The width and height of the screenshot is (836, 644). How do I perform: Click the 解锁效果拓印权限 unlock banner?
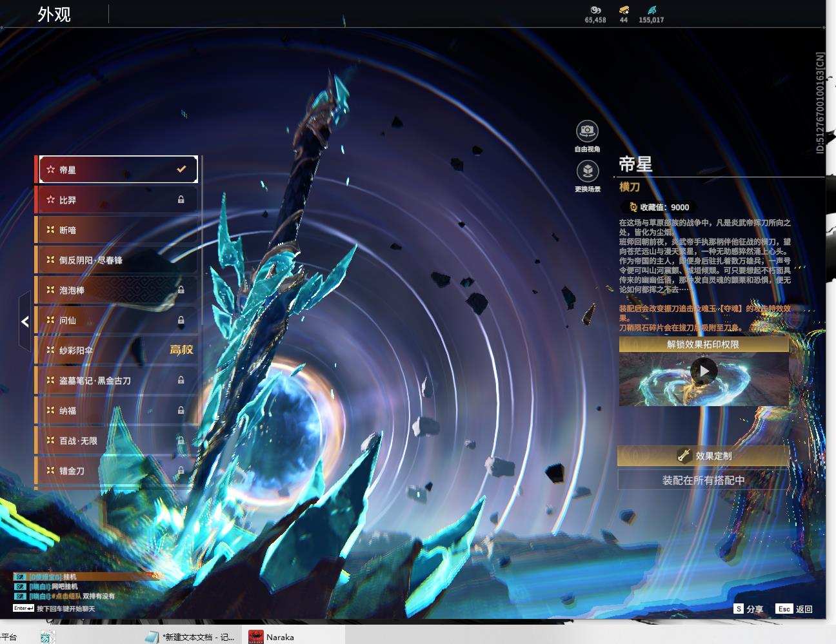(x=703, y=344)
